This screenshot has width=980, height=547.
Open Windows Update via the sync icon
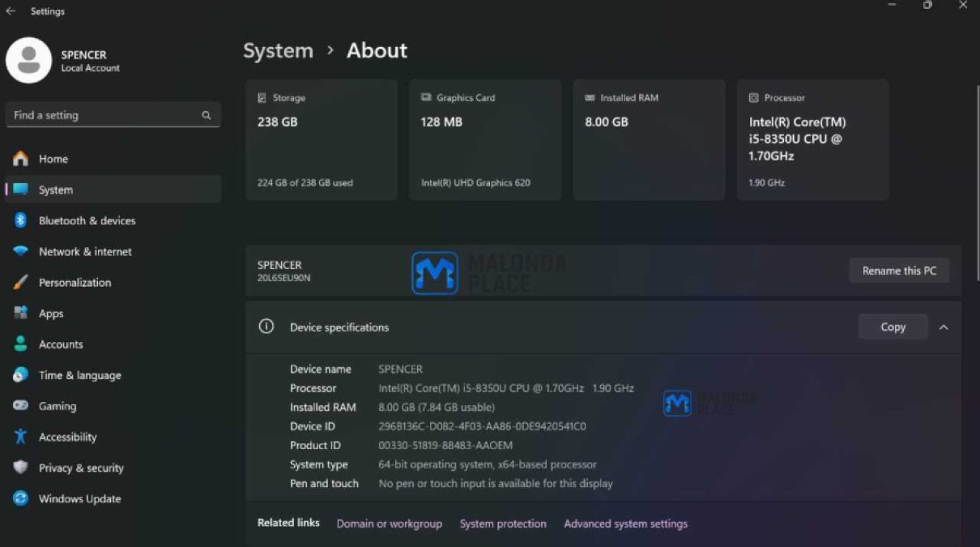[x=21, y=498]
